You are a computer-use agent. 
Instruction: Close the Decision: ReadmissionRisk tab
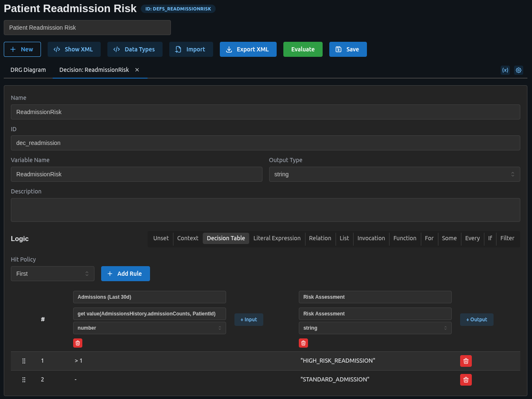pyautogui.click(x=137, y=70)
